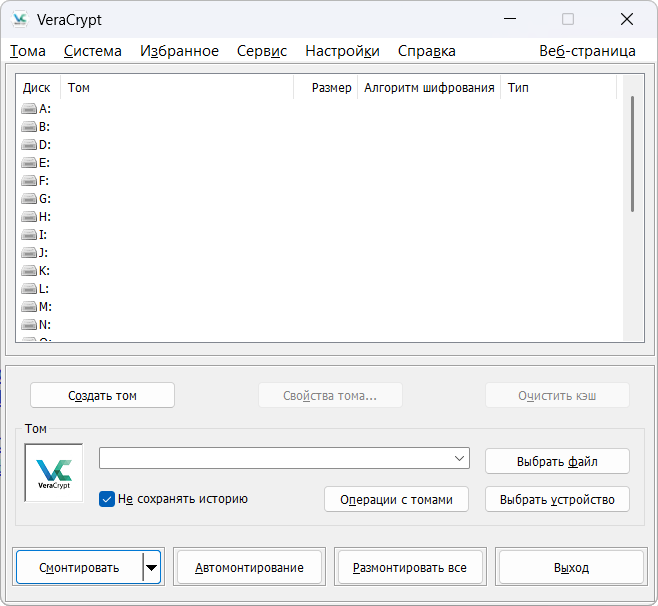The width and height of the screenshot is (658, 606).
Task: Expand the Смонтировать button arrow menu
Action: (151, 568)
